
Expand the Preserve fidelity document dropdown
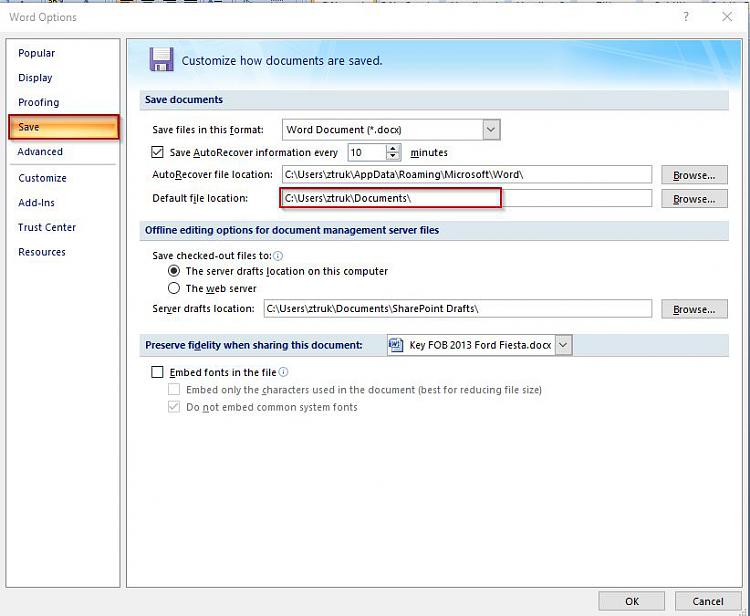click(x=563, y=345)
